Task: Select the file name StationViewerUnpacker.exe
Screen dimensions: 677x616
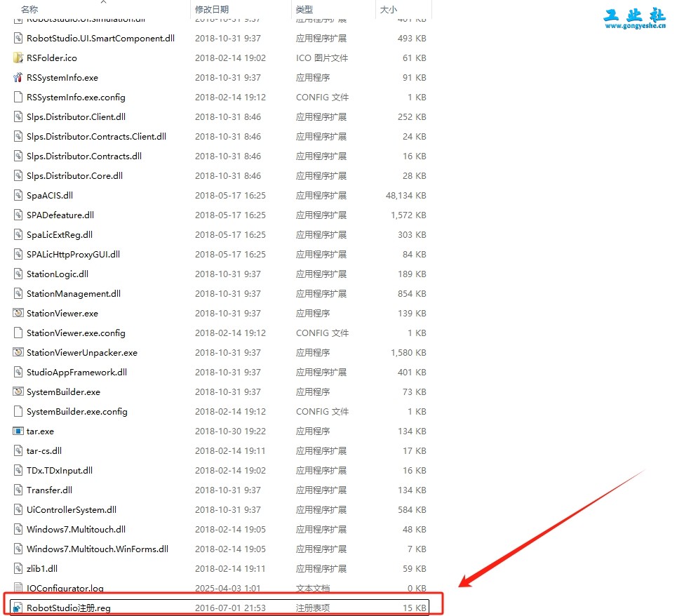Action: tap(82, 353)
